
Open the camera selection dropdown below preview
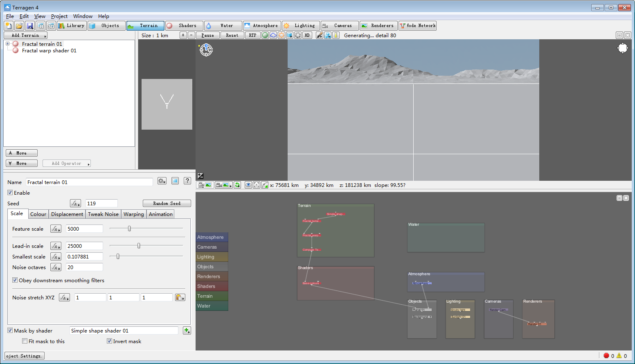[223, 185]
